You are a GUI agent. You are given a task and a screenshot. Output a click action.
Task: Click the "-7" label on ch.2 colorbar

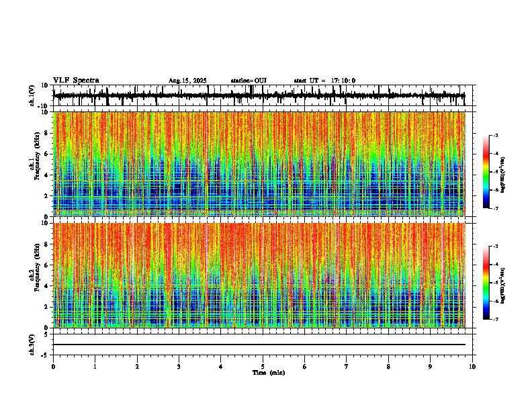click(x=495, y=320)
